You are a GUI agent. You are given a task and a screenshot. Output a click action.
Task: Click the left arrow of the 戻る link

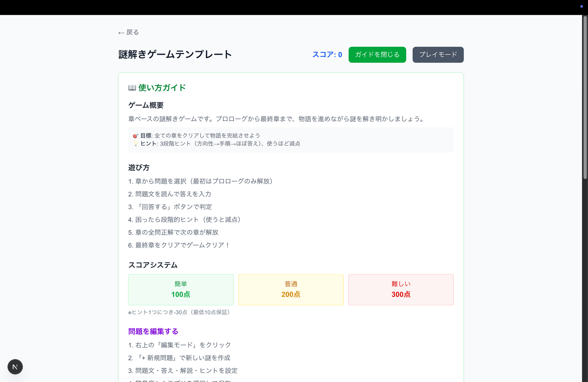(121, 33)
